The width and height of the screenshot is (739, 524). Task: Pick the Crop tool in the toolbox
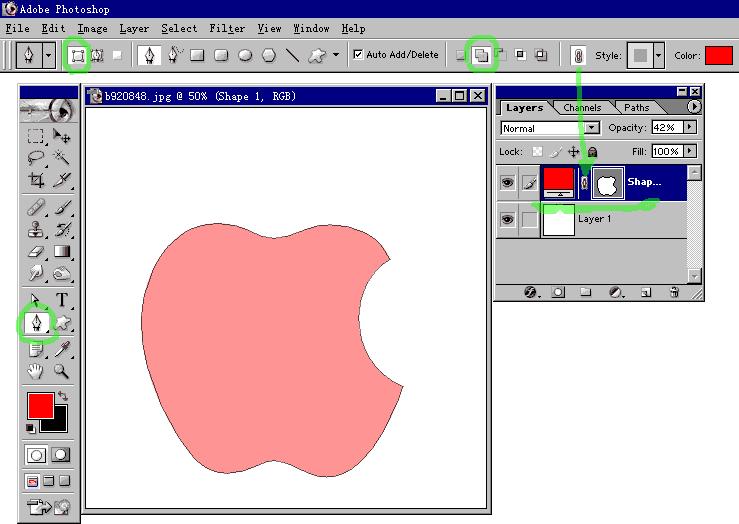[37, 180]
